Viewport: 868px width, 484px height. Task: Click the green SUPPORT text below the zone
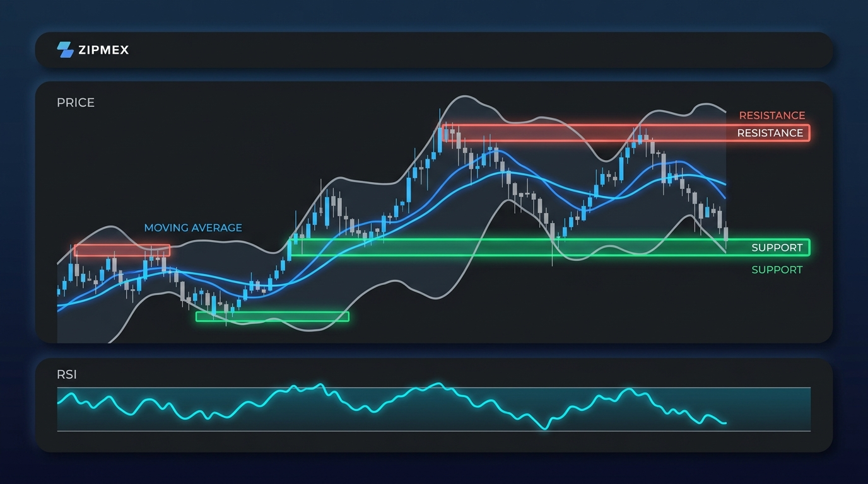777,270
